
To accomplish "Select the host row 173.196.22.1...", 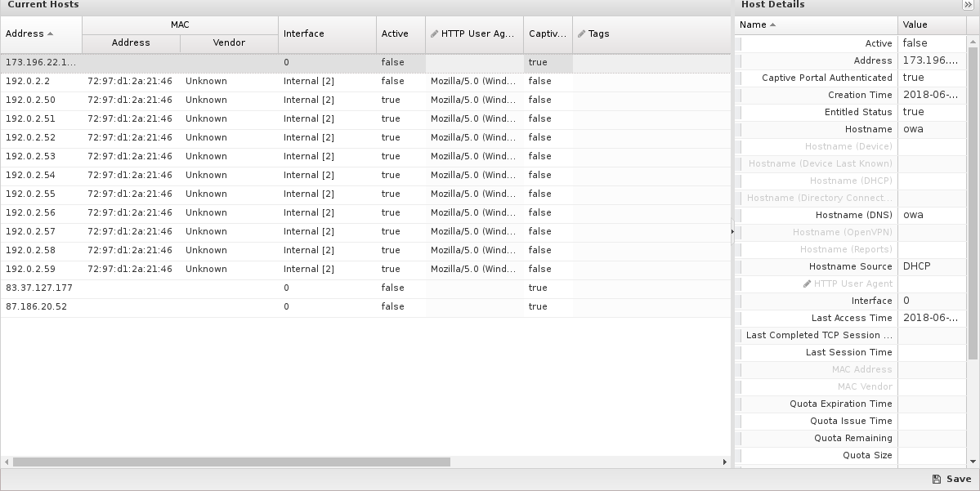I will click(365, 62).
